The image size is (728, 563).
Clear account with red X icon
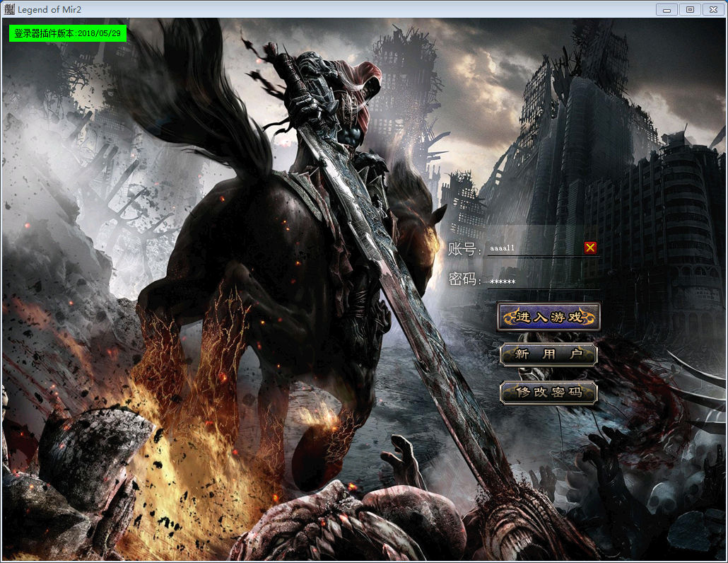point(590,248)
